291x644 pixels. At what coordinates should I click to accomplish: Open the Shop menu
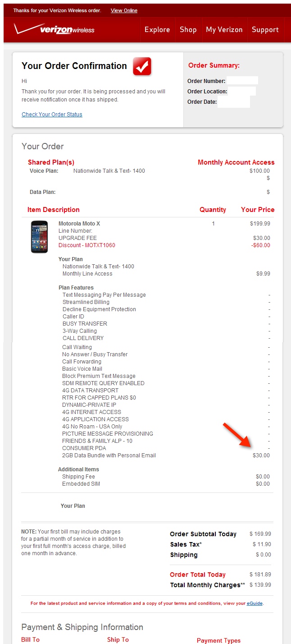click(188, 30)
